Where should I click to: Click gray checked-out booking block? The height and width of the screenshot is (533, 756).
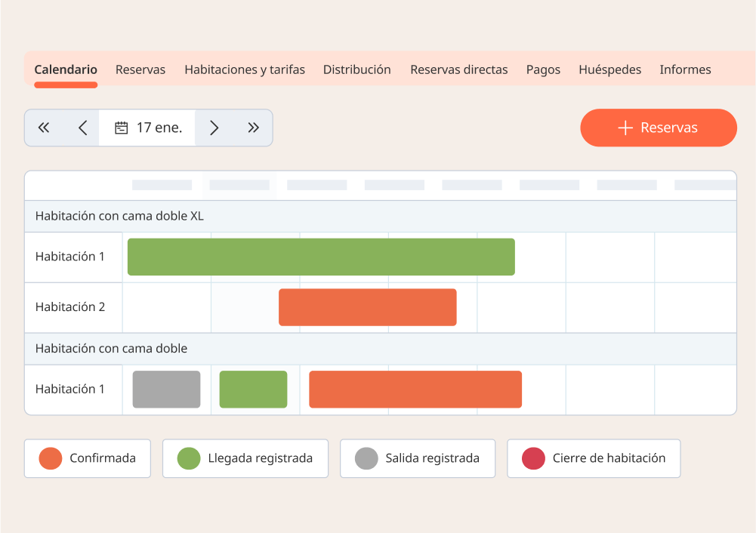tap(166, 390)
